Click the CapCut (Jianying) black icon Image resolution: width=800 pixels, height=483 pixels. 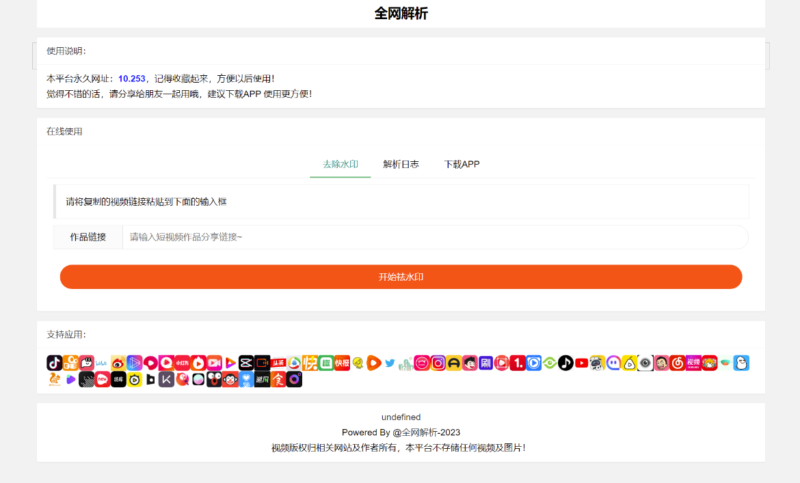point(246,363)
